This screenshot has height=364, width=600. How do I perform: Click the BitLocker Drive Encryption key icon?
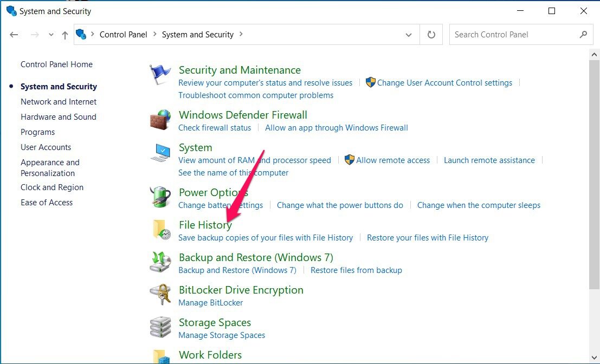point(159,295)
